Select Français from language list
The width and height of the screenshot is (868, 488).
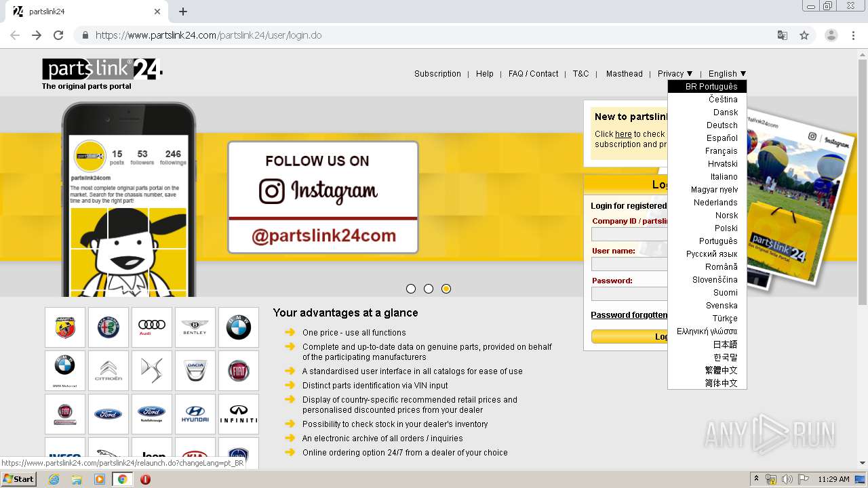tap(707, 151)
